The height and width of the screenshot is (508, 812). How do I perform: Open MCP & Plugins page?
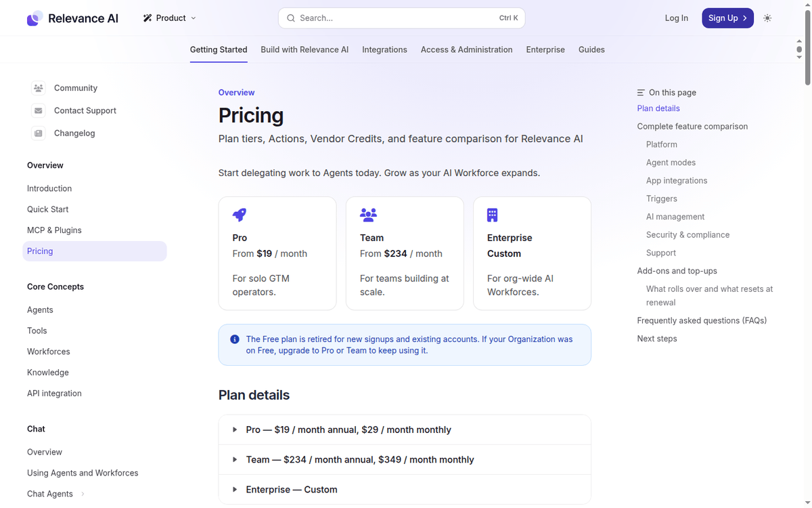(54, 230)
